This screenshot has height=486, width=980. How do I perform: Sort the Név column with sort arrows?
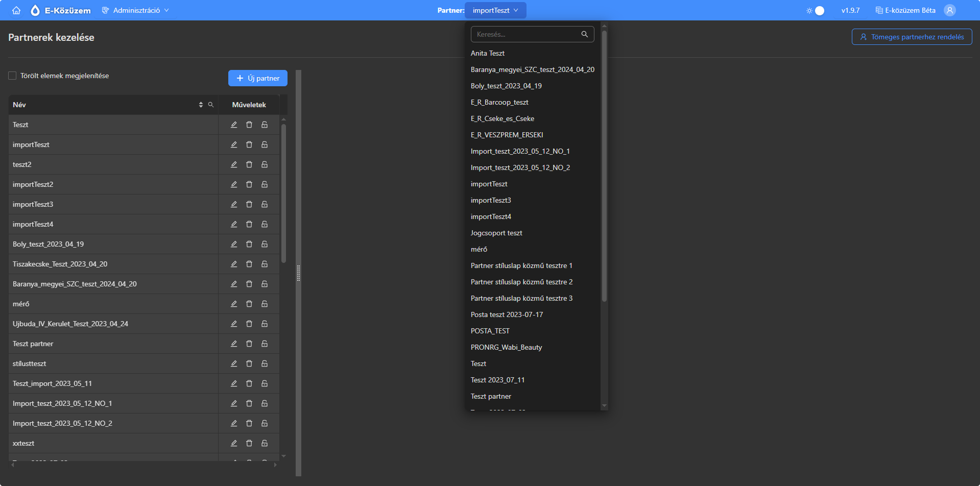(x=201, y=105)
